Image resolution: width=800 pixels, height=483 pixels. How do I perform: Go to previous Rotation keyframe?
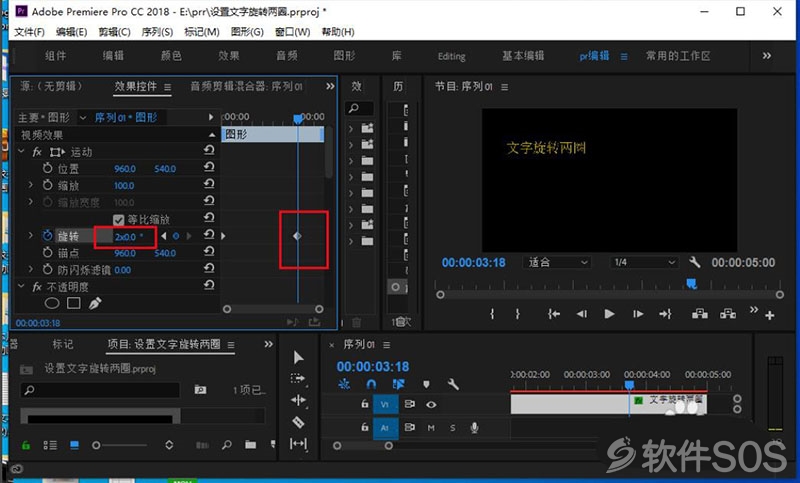pos(163,236)
